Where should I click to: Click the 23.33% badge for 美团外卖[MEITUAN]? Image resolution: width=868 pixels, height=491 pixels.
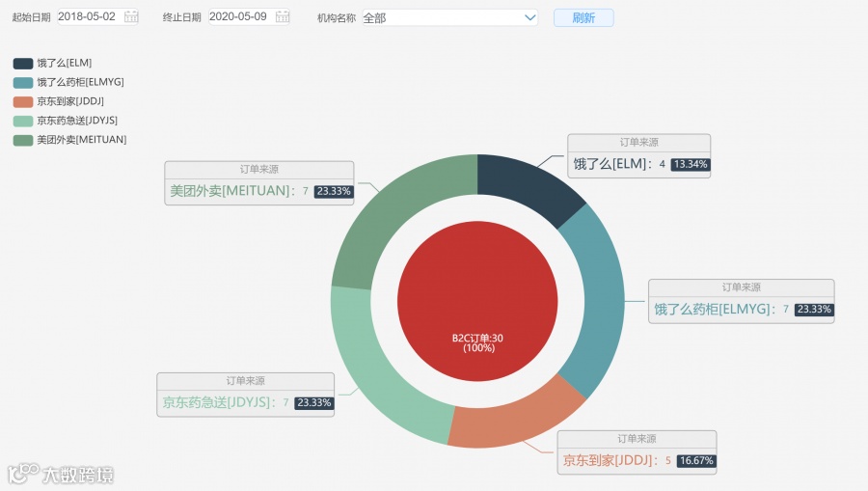point(334,192)
